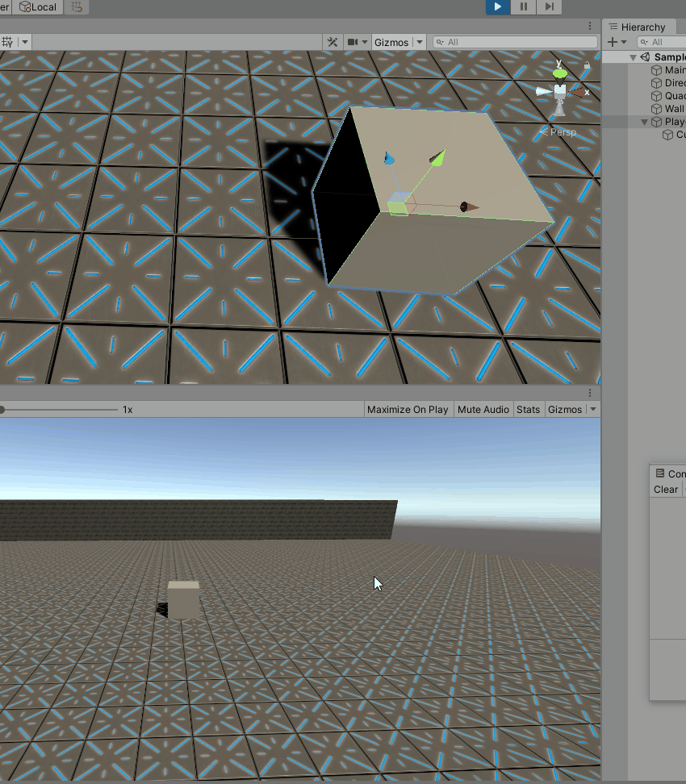The image size is (686, 784).
Task: Click the scene camera settings icon
Action: [353, 42]
